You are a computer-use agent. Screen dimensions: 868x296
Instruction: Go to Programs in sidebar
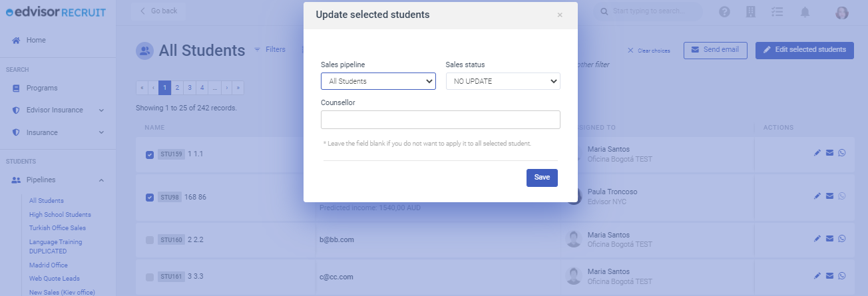(42, 88)
